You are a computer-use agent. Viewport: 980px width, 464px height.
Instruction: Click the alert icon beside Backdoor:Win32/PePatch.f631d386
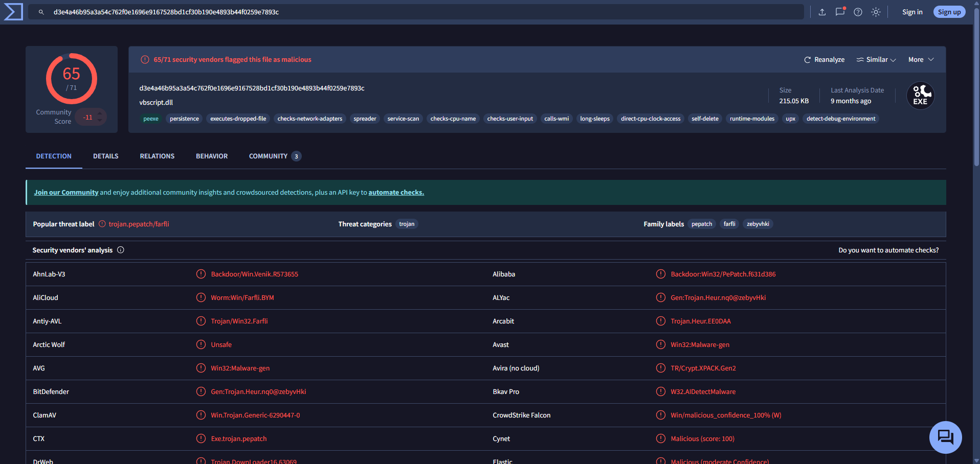point(661,274)
